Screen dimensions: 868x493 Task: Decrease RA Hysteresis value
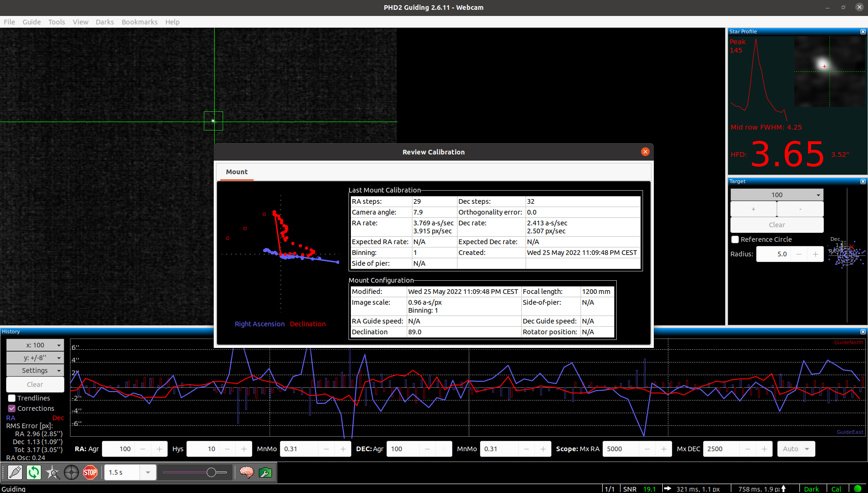click(227, 449)
